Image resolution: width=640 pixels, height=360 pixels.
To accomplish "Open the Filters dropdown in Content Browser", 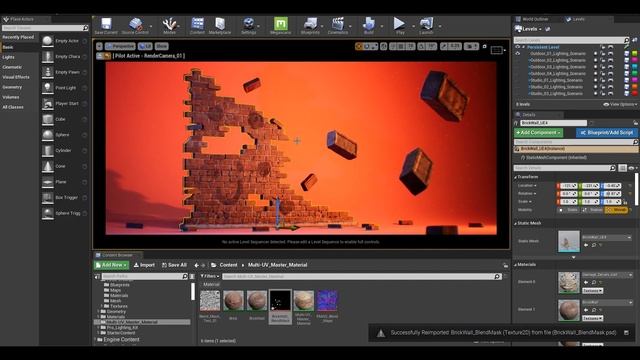I will coord(210,276).
